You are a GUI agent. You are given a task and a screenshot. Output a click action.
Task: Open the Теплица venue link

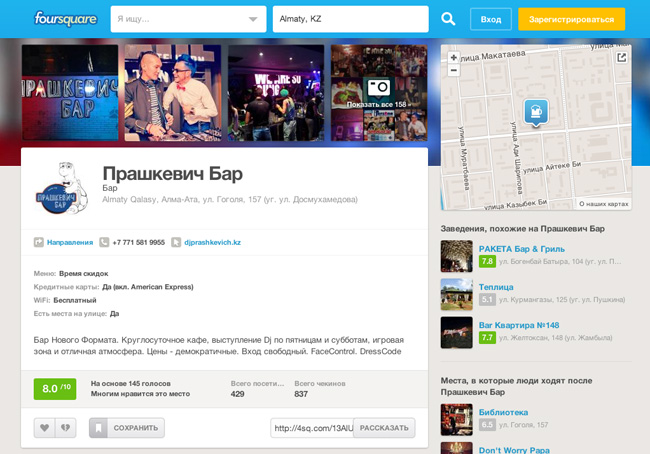496,287
